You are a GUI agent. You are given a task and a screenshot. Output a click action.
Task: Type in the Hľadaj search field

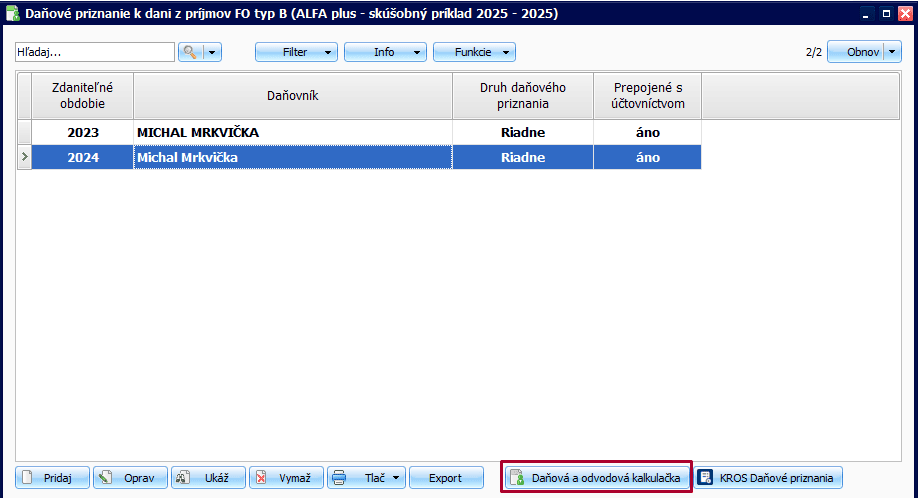click(95, 52)
